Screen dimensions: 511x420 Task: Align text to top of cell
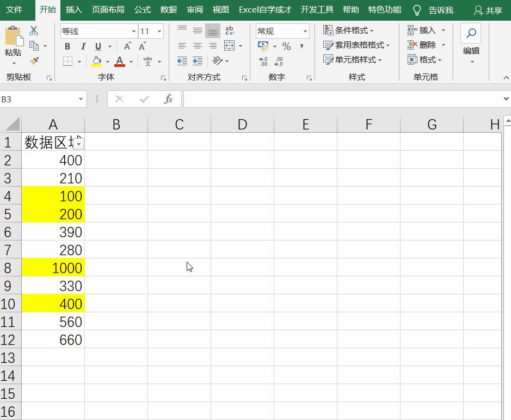tap(182, 30)
